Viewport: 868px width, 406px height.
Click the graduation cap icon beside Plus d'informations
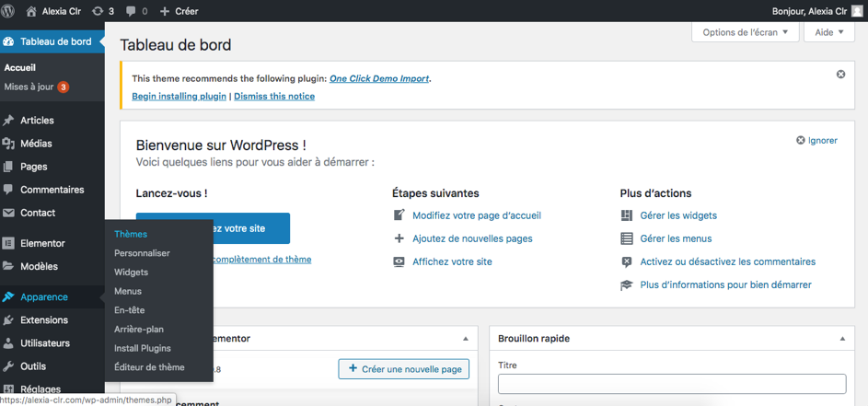[627, 284]
